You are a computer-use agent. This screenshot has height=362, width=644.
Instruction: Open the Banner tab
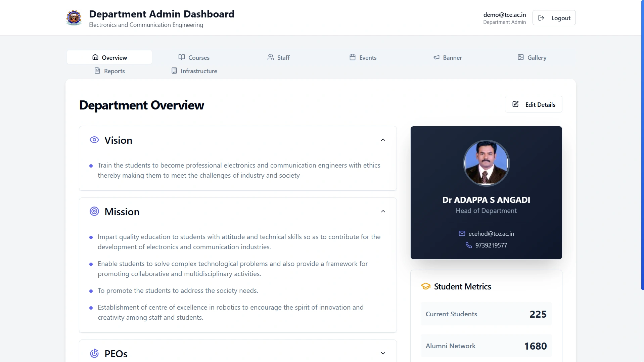tap(448, 57)
